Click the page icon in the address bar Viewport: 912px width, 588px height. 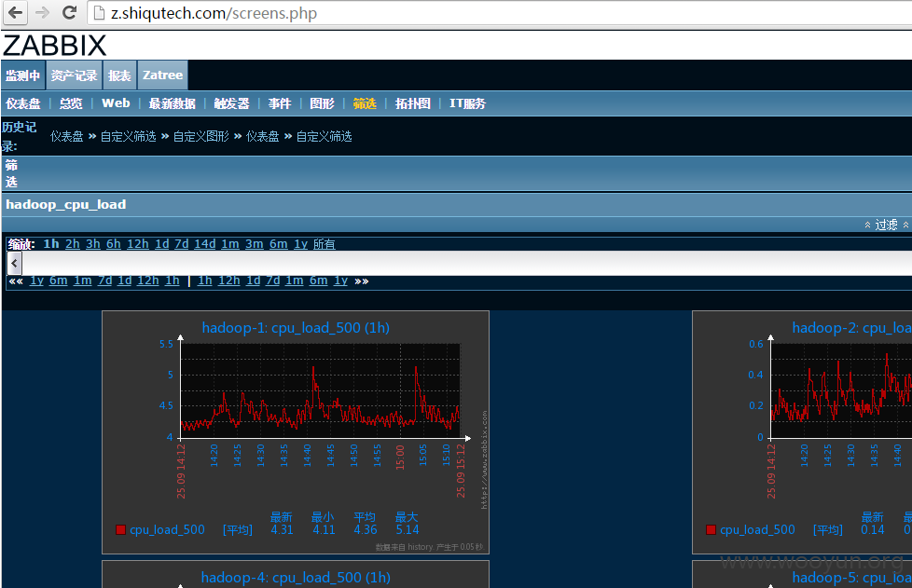pos(100,13)
